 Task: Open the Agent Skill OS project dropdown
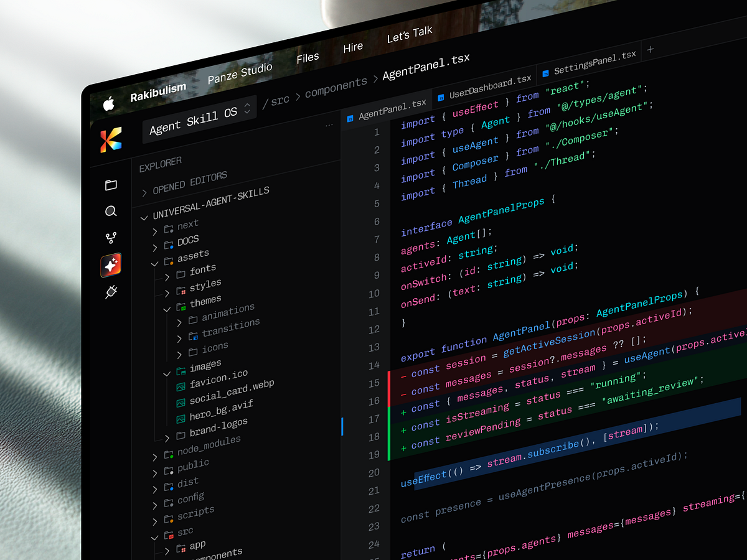click(199, 118)
